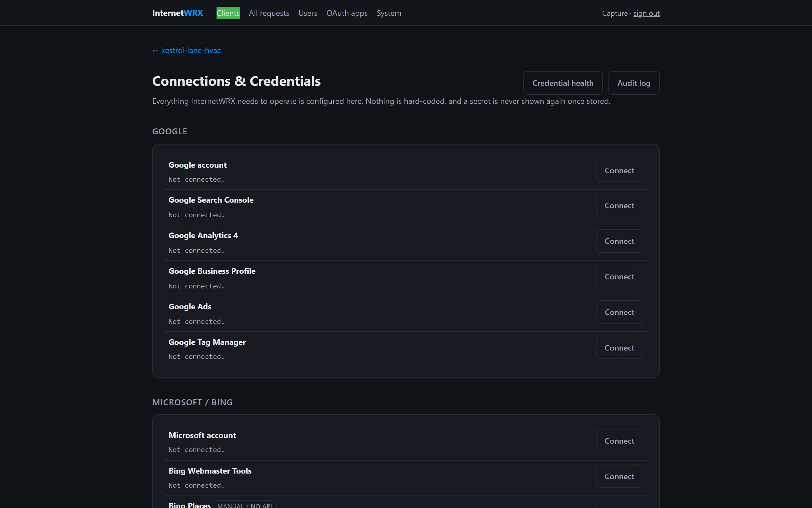Click the MICROSOFT / BING section label
Viewport: 812px width, 508px height.
pos(192,402)
